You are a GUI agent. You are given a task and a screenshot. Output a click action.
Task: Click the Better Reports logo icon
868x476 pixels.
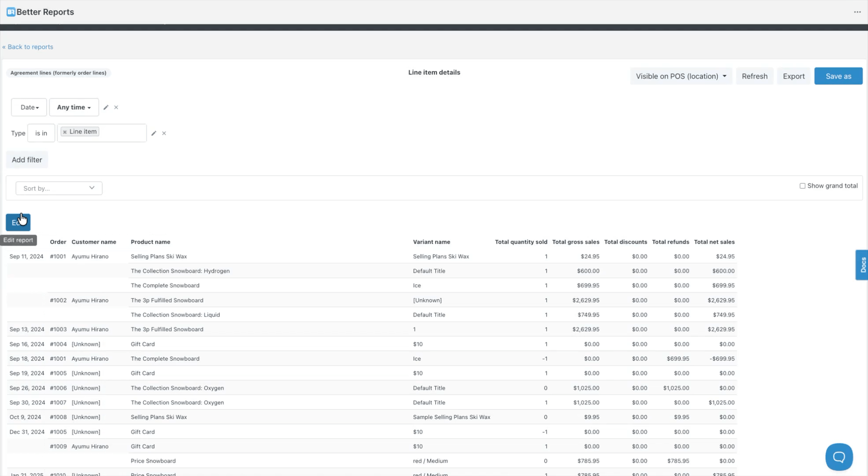tap(11, 12)
